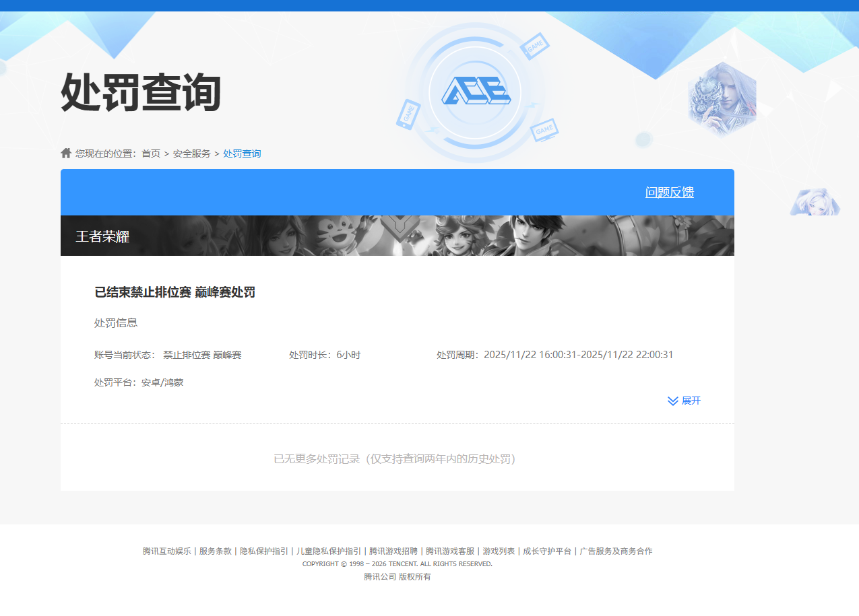This screenshot has width=859, height=616.
Task: Open the 广告服务及商务合作 footer link
Action: click(x=616, y=551)
